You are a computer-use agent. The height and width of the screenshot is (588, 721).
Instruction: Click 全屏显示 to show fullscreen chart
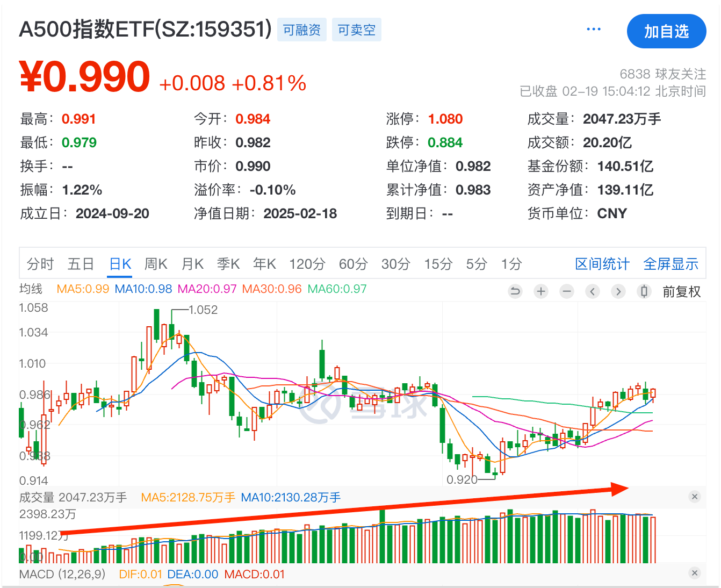coord(670,264)
